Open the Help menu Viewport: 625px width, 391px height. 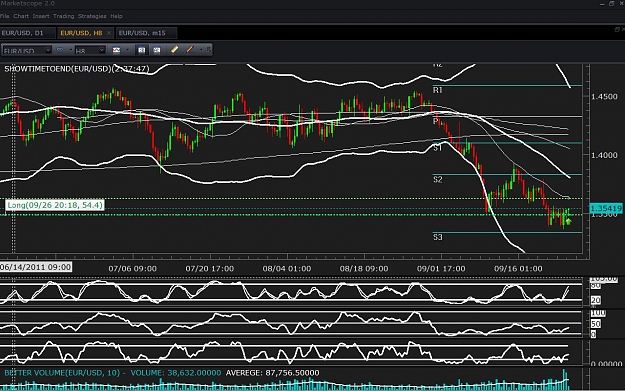[116, 16]
